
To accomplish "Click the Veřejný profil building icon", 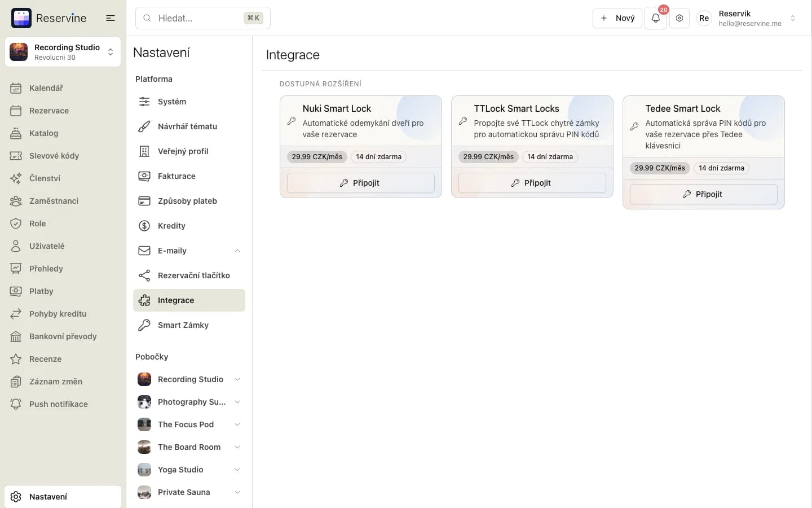I will (x=144, y=151).
